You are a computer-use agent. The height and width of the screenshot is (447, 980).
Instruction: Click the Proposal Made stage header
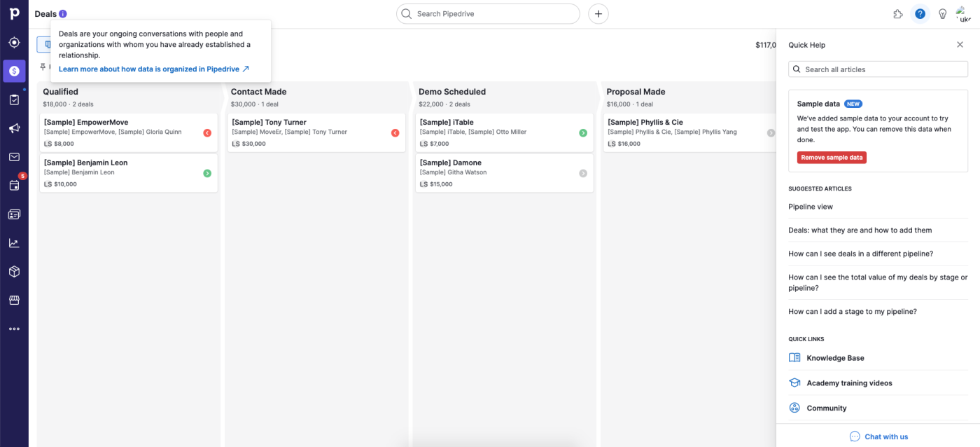tap(636, 92)
